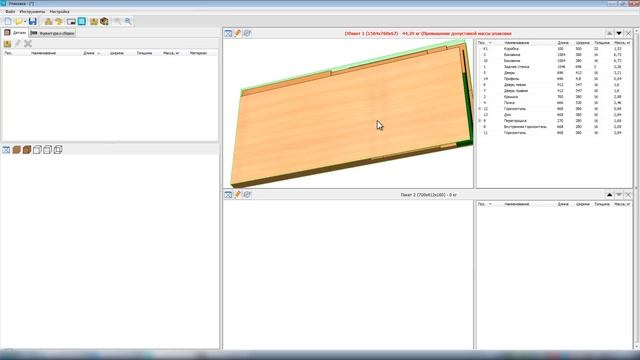Create a new file with the blank page icon
Viewport: 640px width, 360px height.
(8, 21)
